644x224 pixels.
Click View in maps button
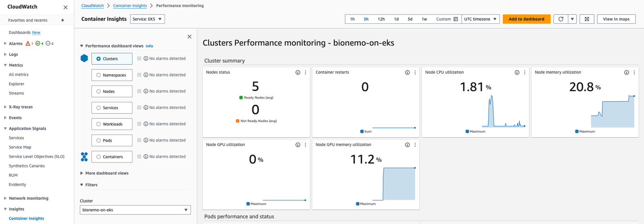click(616, 19)
